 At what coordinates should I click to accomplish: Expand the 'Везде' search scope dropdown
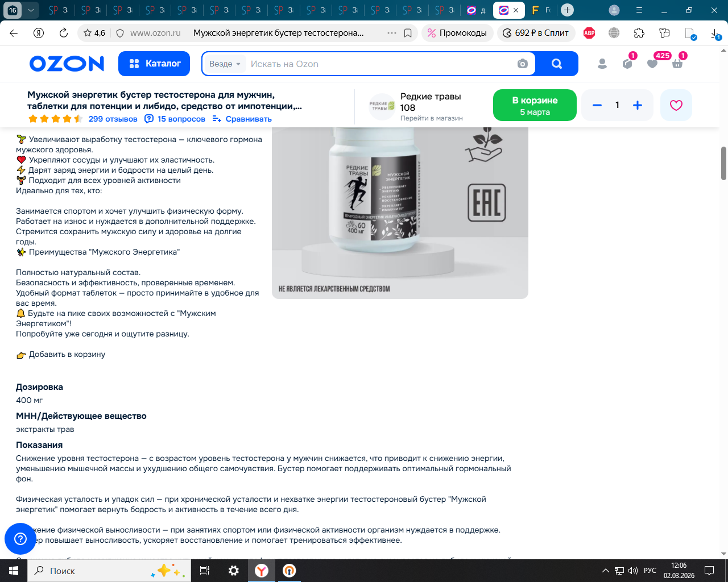coord(225,64)
